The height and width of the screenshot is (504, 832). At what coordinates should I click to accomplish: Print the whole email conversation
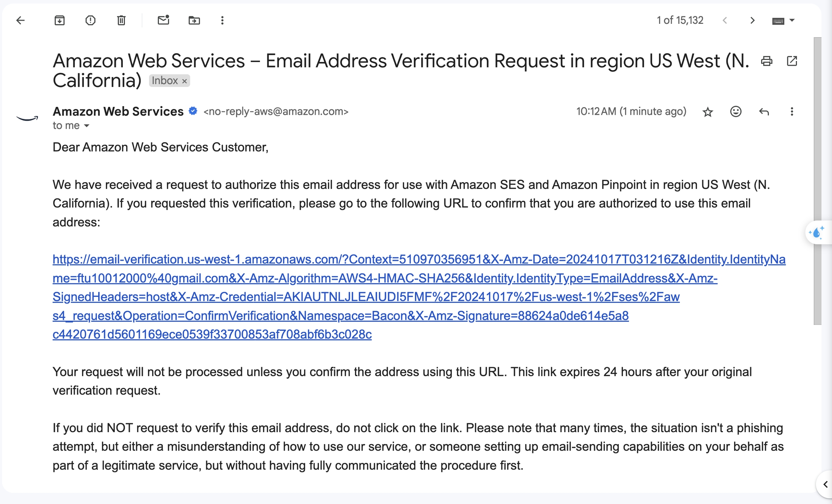(767, 61)
